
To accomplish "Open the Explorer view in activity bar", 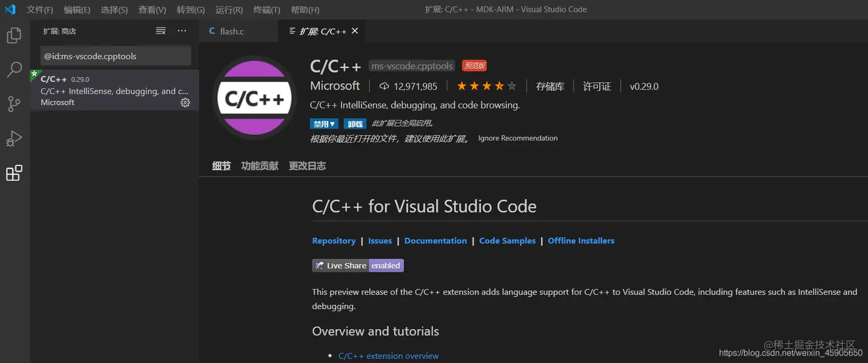I will coord(14,36).
